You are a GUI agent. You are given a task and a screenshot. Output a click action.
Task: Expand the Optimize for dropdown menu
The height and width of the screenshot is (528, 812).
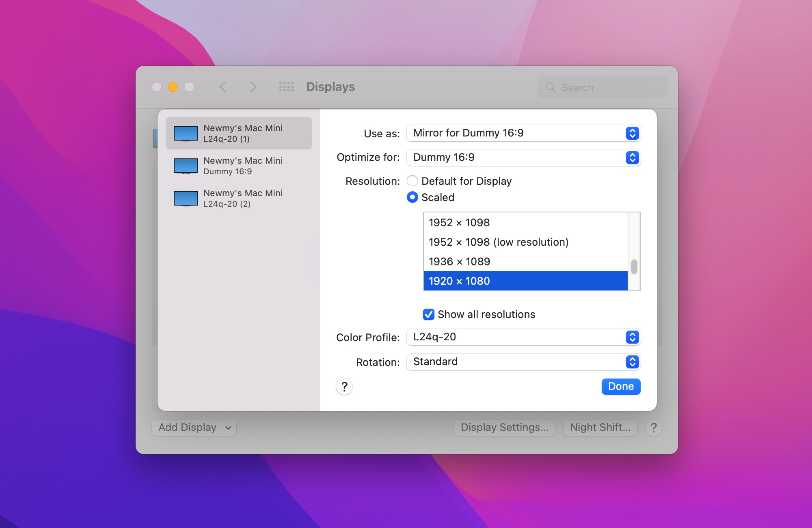633,157
